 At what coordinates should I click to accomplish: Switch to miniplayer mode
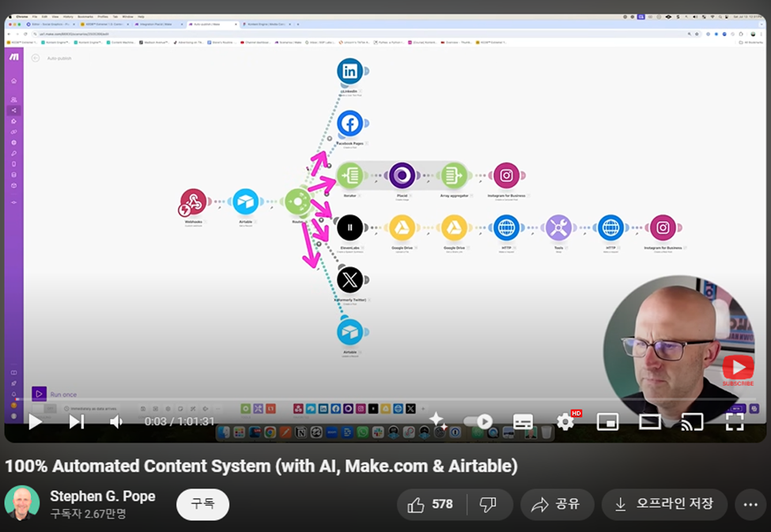tap(607, 422)
